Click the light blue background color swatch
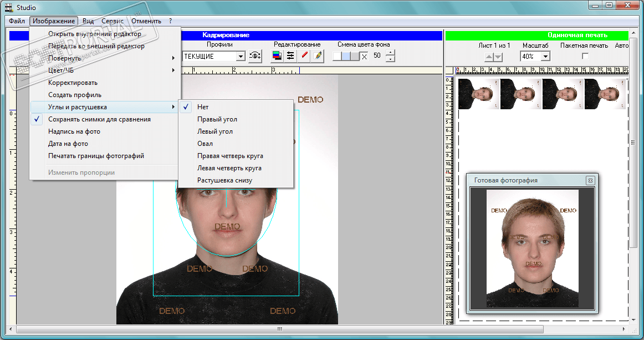 [x=346, y=56]
